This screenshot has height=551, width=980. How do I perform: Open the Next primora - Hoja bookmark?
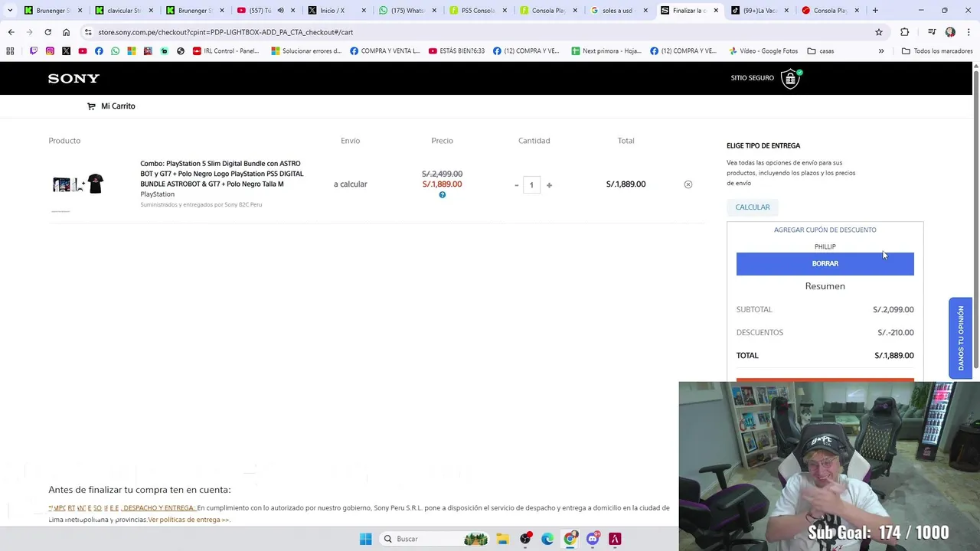pos(605,51)
